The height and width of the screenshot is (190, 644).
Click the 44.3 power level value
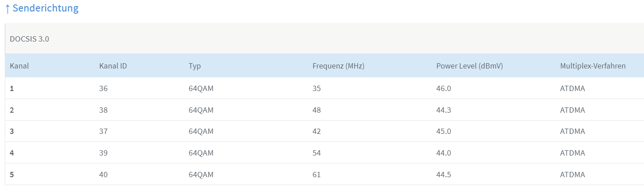point(443,110)
